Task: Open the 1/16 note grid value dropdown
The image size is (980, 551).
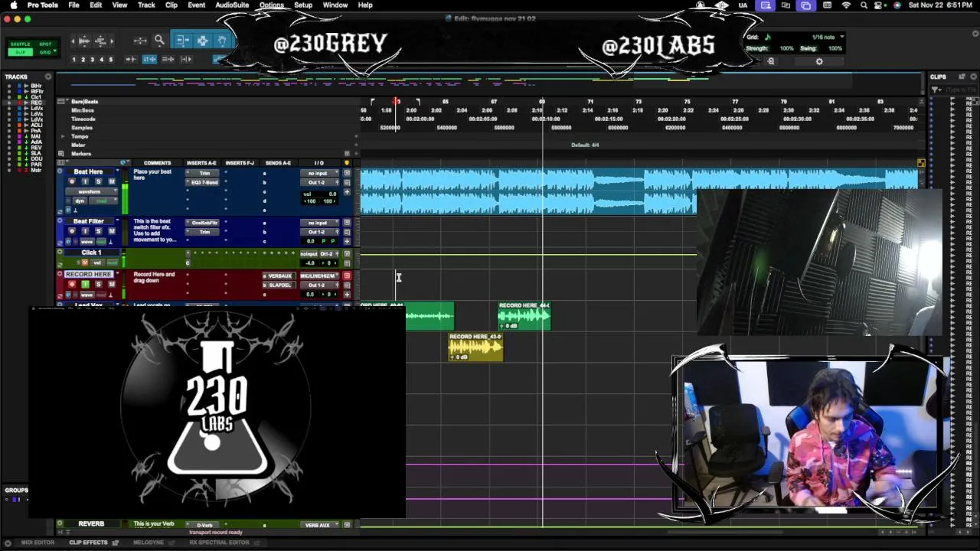Action: tap(828, 37)
